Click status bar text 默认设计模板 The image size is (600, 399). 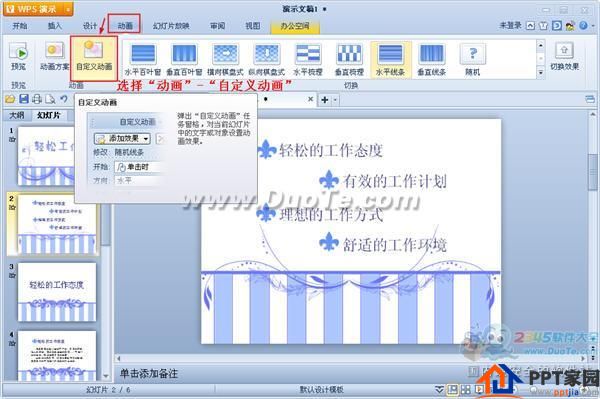click(x=321, y=390)
